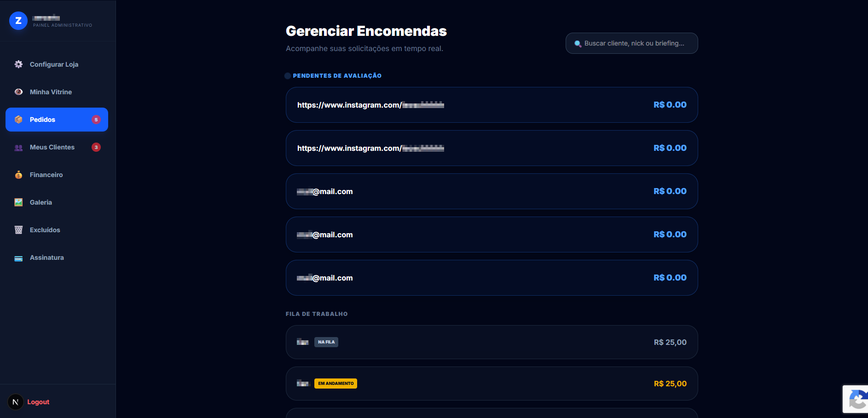Screen dimensions: 868x418
Task: Click R$ 25,00 on the NA FILA order
Action: (670, 342)
